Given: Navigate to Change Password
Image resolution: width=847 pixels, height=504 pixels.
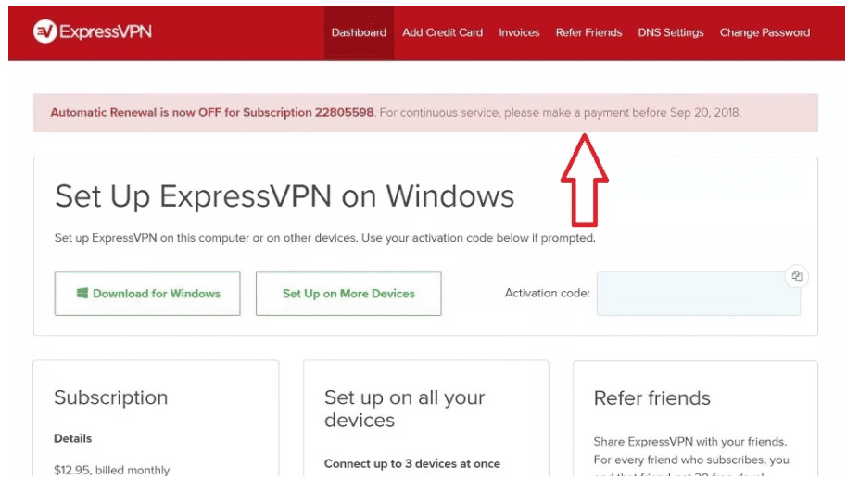Looking at the screenshot, I should pos(765,32).
